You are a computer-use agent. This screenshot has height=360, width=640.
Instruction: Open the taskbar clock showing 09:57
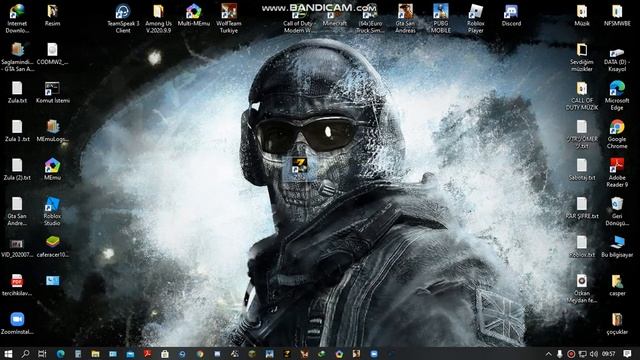(x=609, y=354)
